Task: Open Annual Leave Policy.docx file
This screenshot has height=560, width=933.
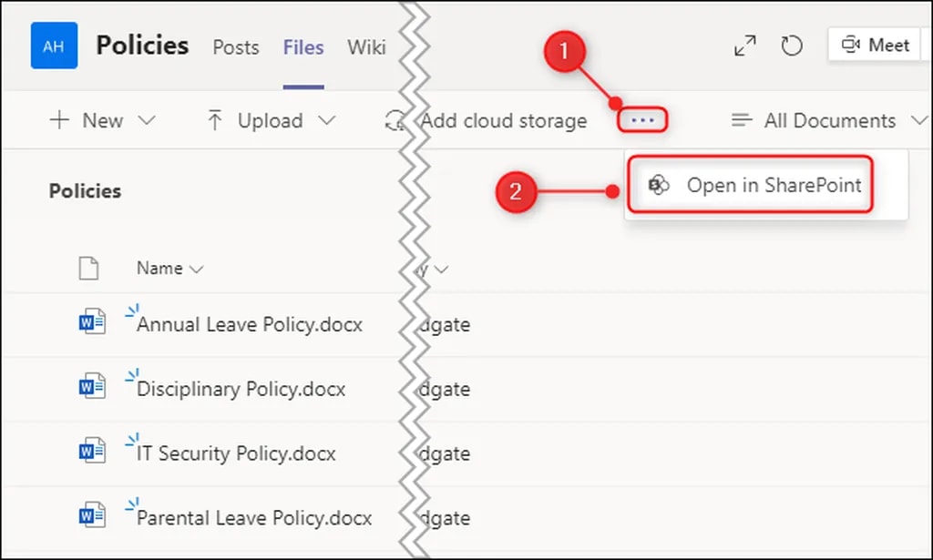Action: pos(250,324)
